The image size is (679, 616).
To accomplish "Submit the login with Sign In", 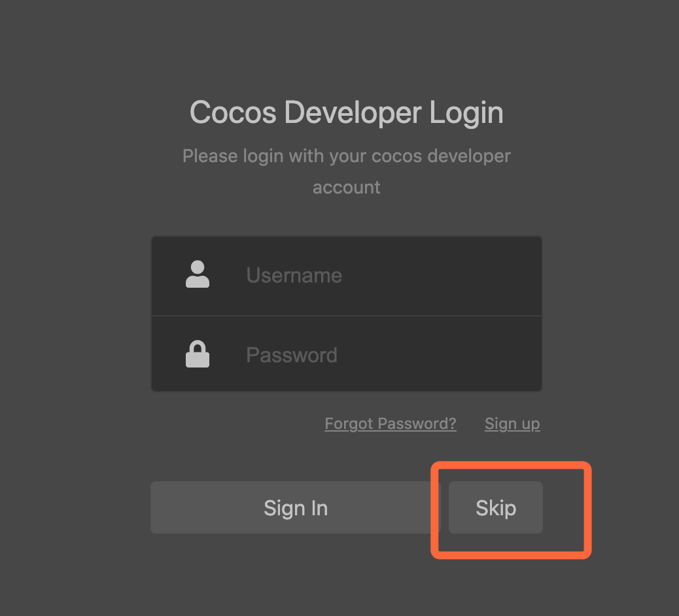I will [x=296, y=508].
